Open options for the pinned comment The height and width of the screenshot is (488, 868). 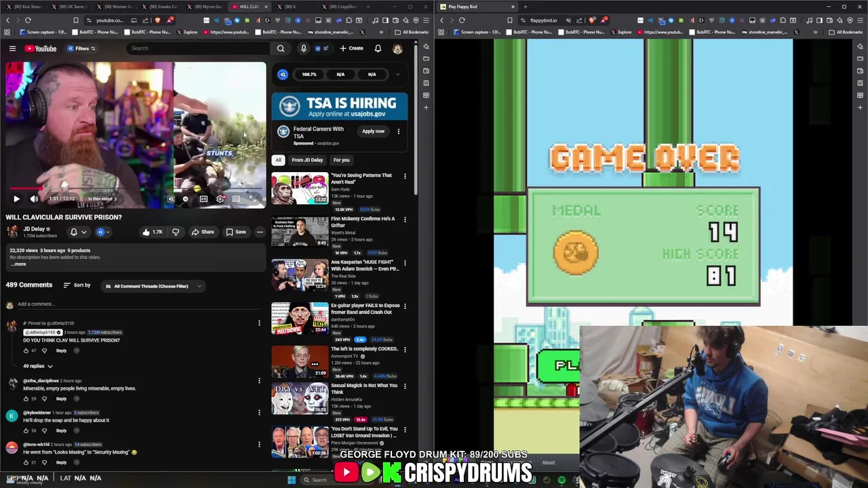259,323
